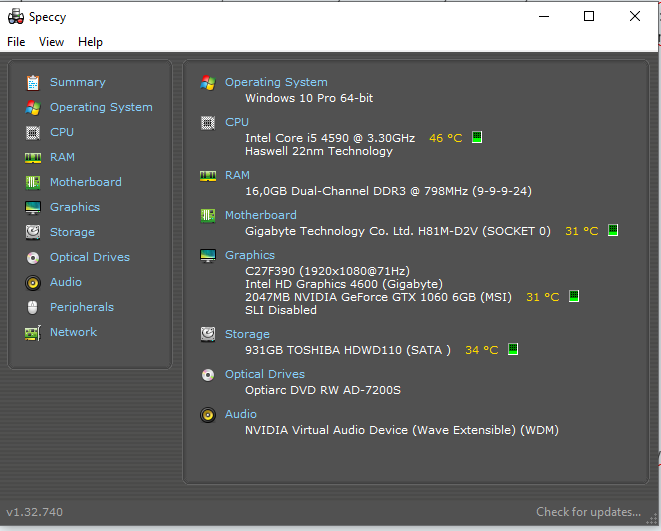Click the Speccy app icon in title bar
Screen dimensions: 661x531
tap(16, 17)
